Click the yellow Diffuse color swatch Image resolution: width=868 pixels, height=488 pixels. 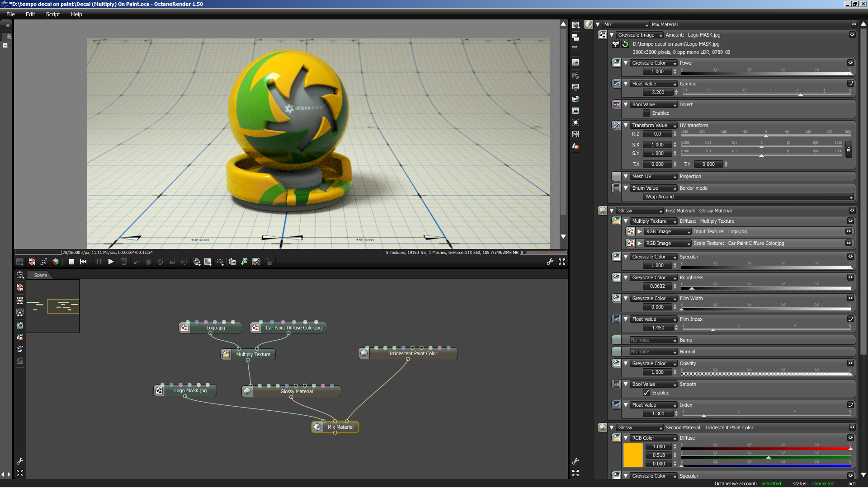coord(632,455)
